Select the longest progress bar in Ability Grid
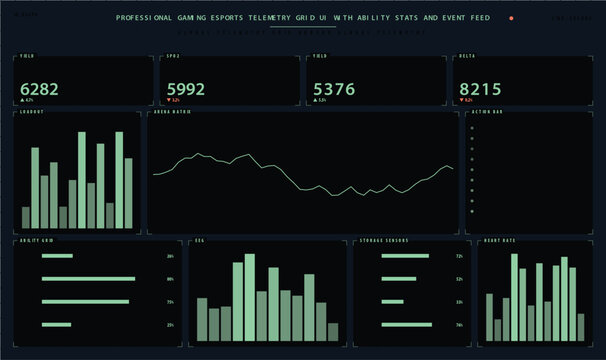Viewport: 606px width, 360px height. pyautogui.click(x=89, y=279)
